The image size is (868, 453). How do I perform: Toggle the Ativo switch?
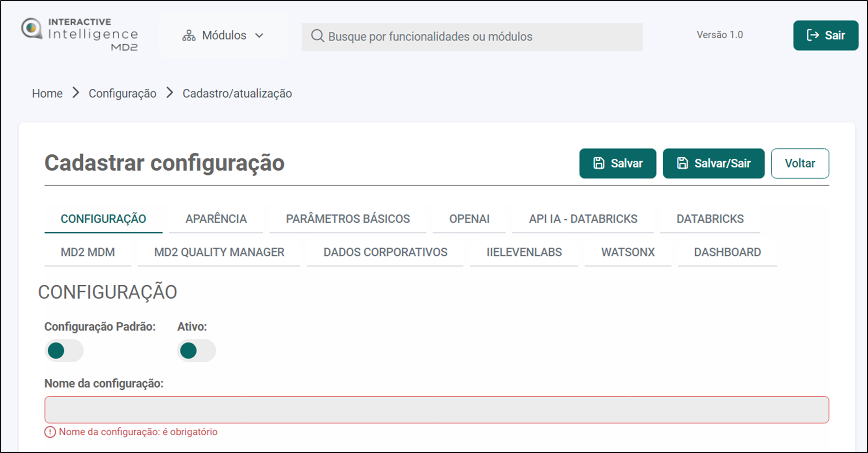(196, 351)
